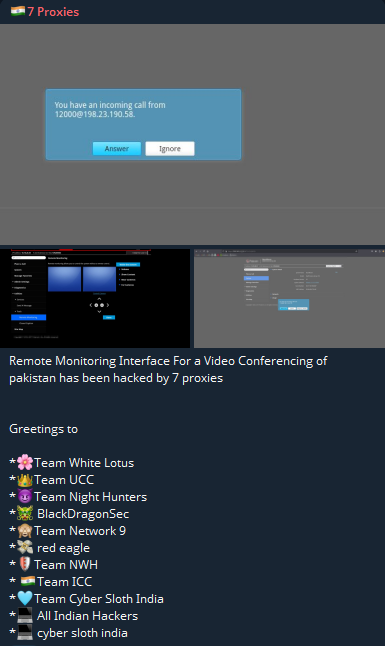
Task: Click the text 'red eagle'
Action: pos(63,548)
